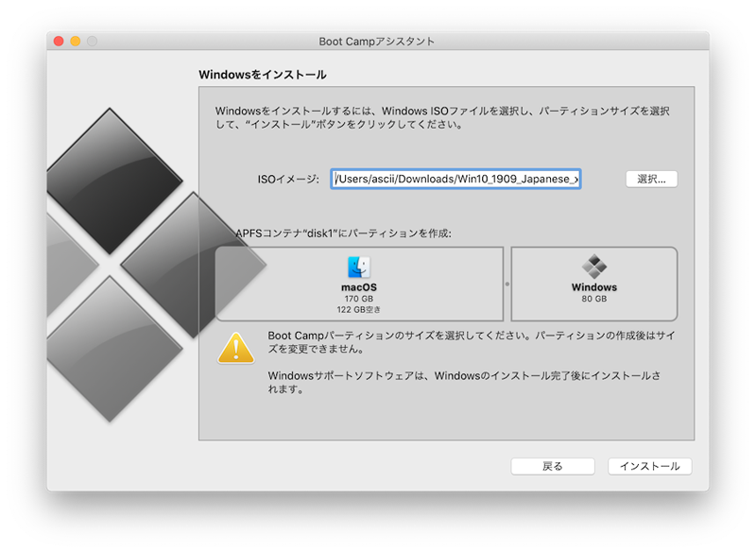756x553 pixels.
Task: Minimize window with the yellow button
Action: coord(76,41)
